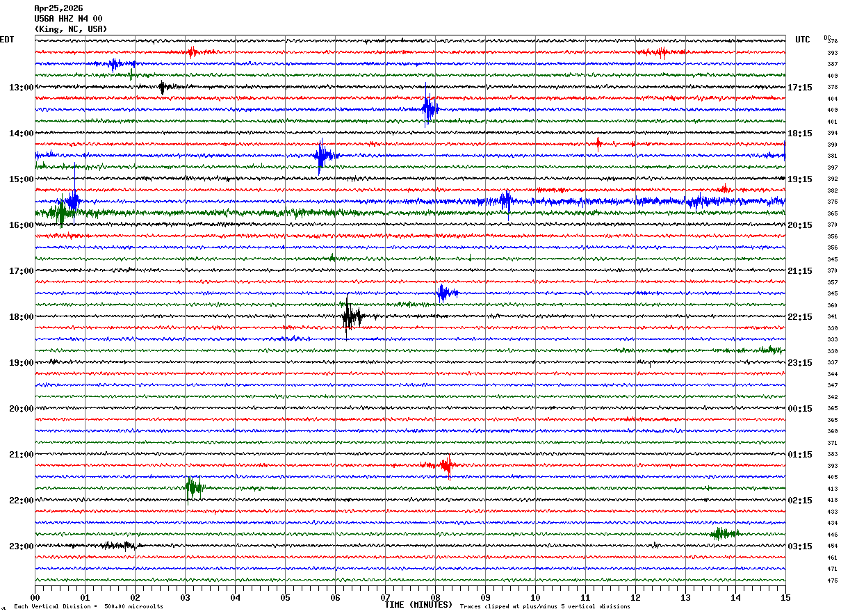Click minute tick label 12 on axis

tap(635, 597)
